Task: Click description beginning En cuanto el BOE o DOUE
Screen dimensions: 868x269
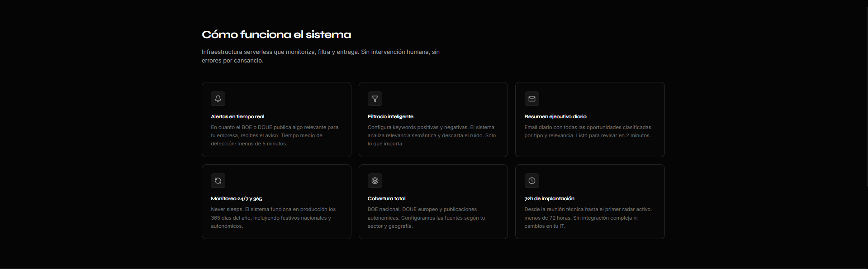Action: 275,135
